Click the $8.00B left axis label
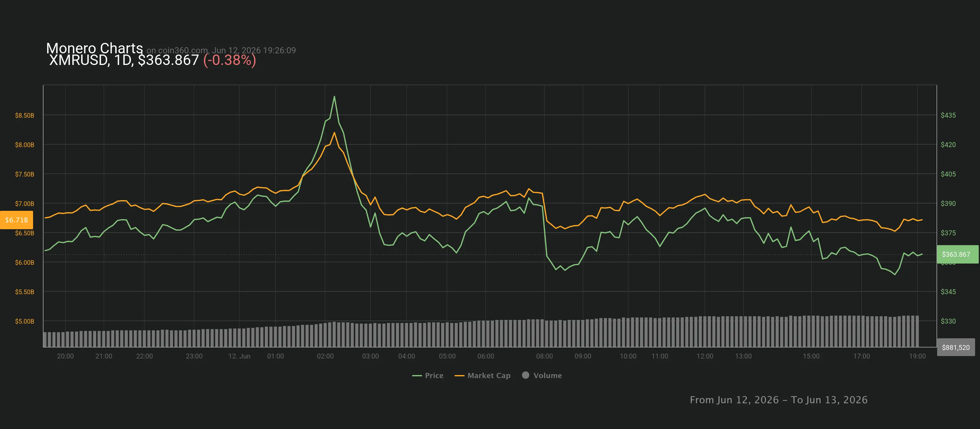This screenshot has height=429, width=980. pyautogui.click(x=25, y=145)
